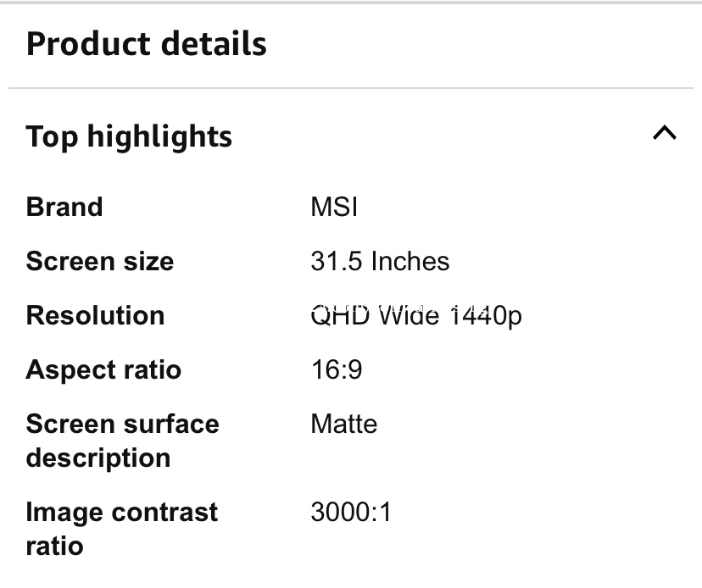Collapse the Top highlights section chevron
This screenshot has height=588, width=702.
pos(665,133)
